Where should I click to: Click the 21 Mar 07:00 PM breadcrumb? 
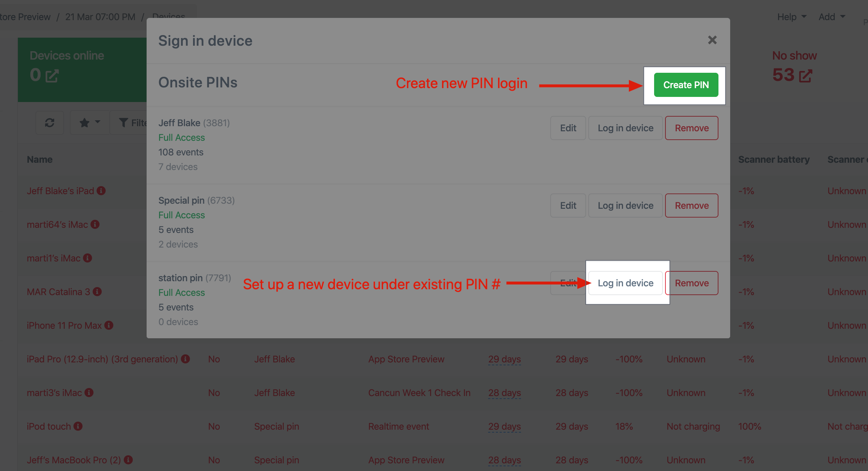tap(100, 17)
